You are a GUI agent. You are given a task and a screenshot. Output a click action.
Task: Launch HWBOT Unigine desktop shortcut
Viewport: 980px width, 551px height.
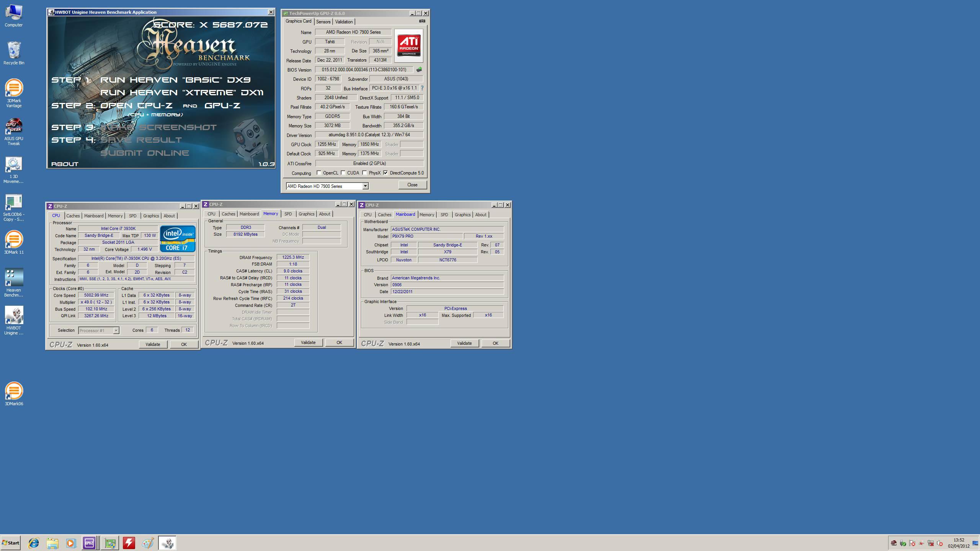pos(14,320)
